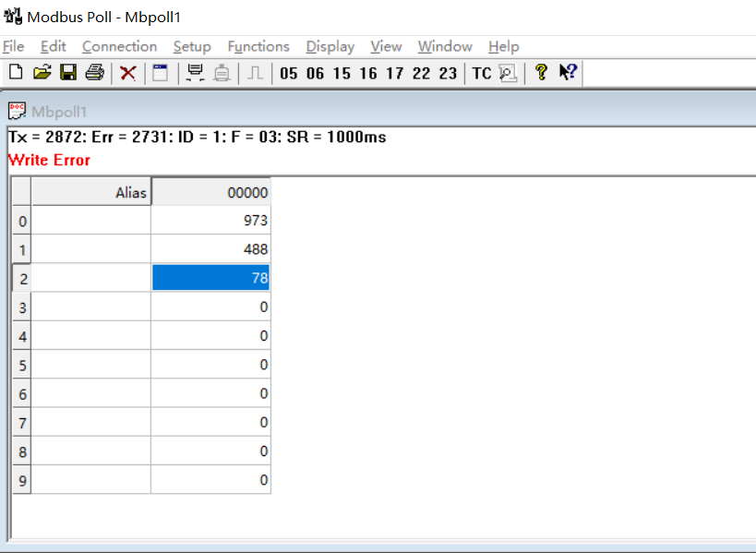Click the grayed Disconnect icon
The width and height of the screenshot is (756, 553).
tap(222, 73)
